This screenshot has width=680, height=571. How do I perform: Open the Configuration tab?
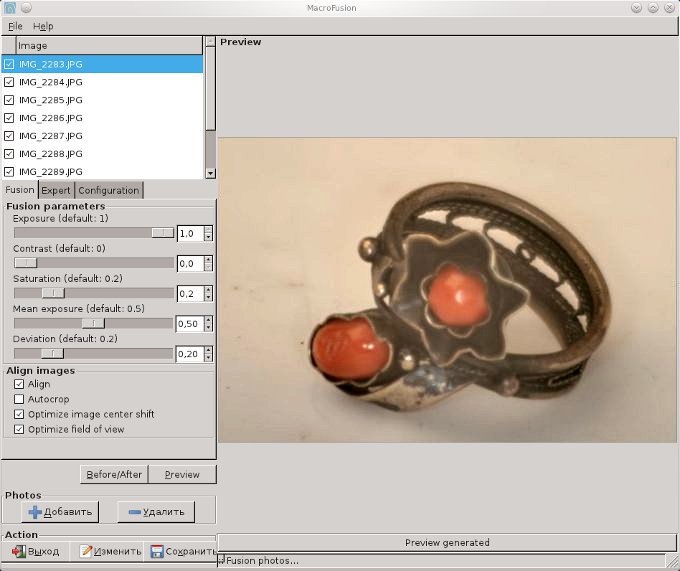pos(108,190)
